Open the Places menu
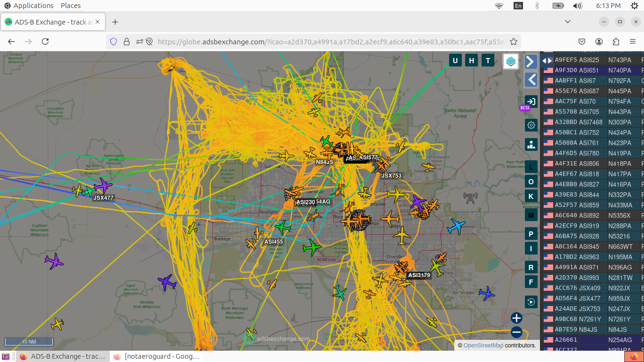The image size is (644, 362). [71, 6]
